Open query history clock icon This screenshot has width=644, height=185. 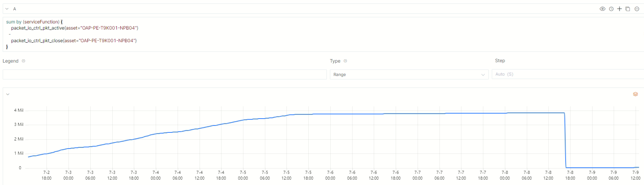point(611,9)
